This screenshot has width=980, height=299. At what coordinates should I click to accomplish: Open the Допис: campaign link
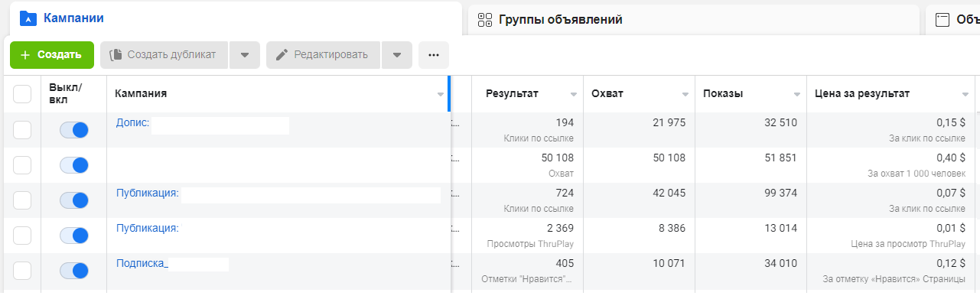point(132,122)
